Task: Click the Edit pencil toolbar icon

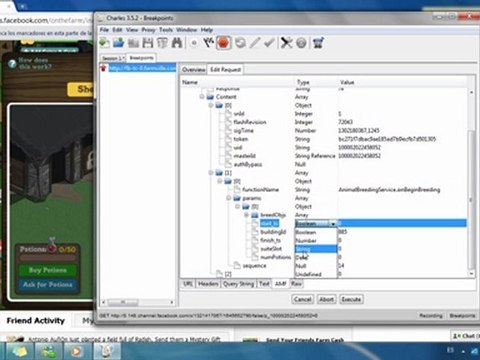Action: click(255, 43)
